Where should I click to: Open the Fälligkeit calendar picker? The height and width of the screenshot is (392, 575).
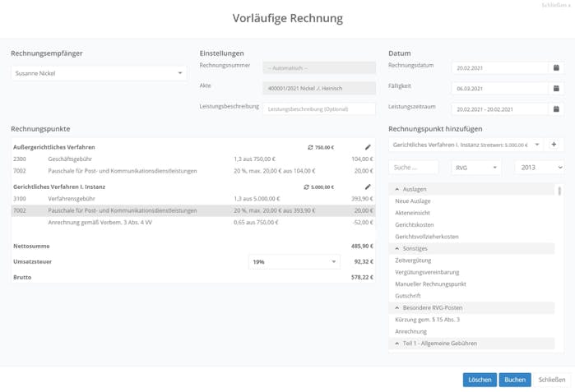click(556, 88)
